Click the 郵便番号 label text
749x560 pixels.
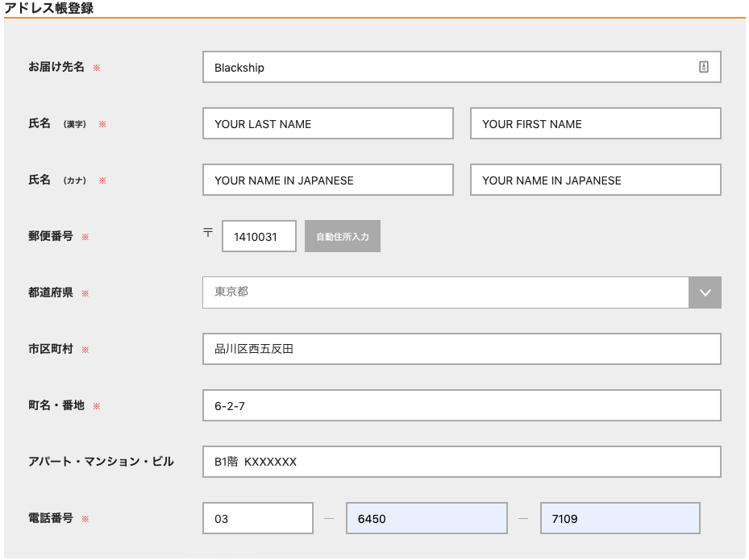[51, 236]
